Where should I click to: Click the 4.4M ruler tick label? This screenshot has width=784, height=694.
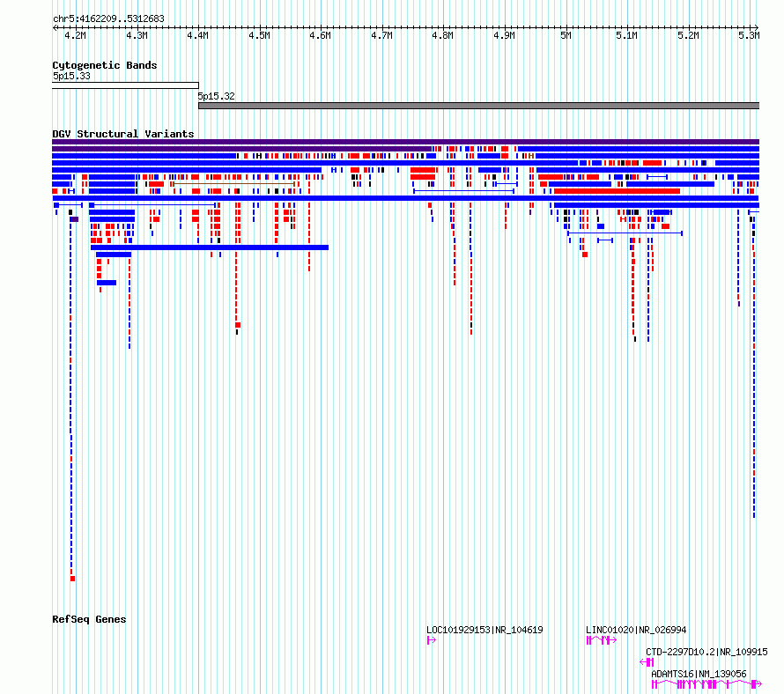coord(197,35)
